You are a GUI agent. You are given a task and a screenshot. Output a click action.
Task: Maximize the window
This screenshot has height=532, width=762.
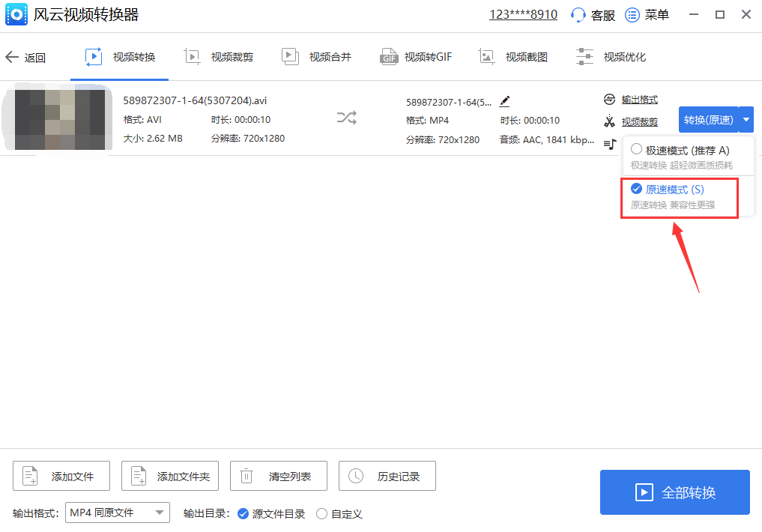click(x=720, y=14)
